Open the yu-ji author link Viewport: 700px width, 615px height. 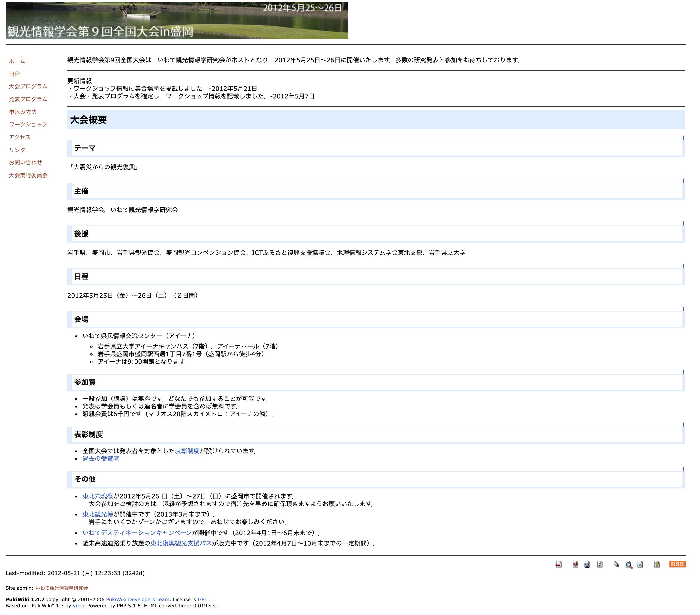pos(78,606)
